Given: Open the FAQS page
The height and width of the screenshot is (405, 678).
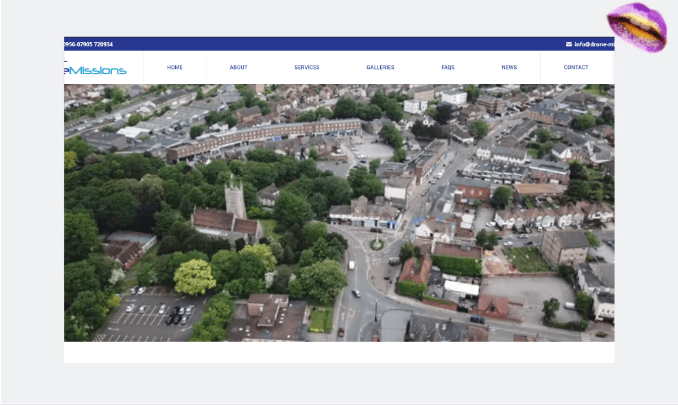Looking at the screenshot, I should [x=448, y=67].
